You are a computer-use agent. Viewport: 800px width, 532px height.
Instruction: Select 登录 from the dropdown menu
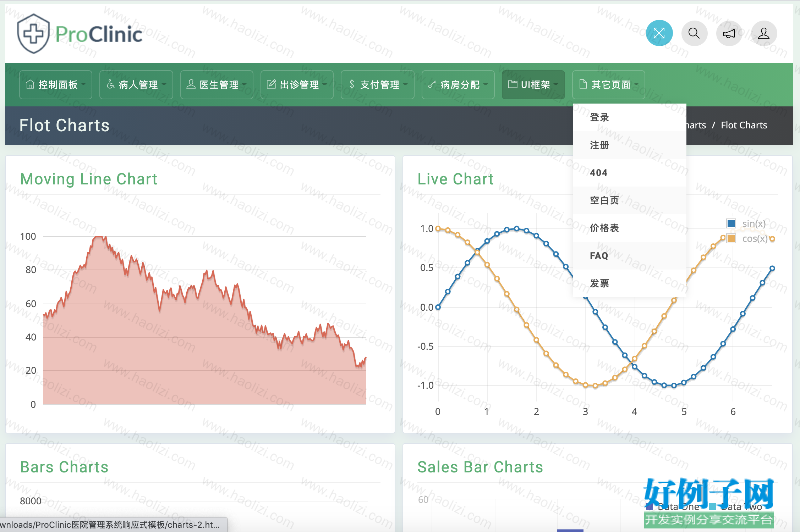[x=629, y=117]
